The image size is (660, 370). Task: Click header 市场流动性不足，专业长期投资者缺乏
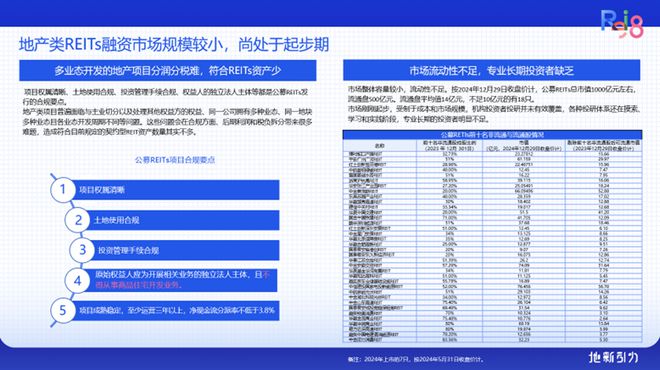(491, 70)
